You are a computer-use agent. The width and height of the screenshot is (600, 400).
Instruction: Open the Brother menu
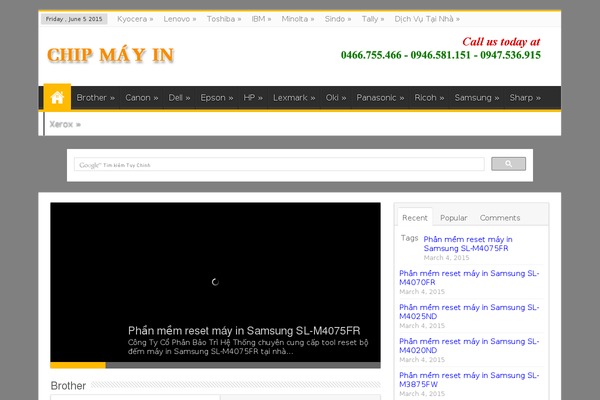(95, 98)
